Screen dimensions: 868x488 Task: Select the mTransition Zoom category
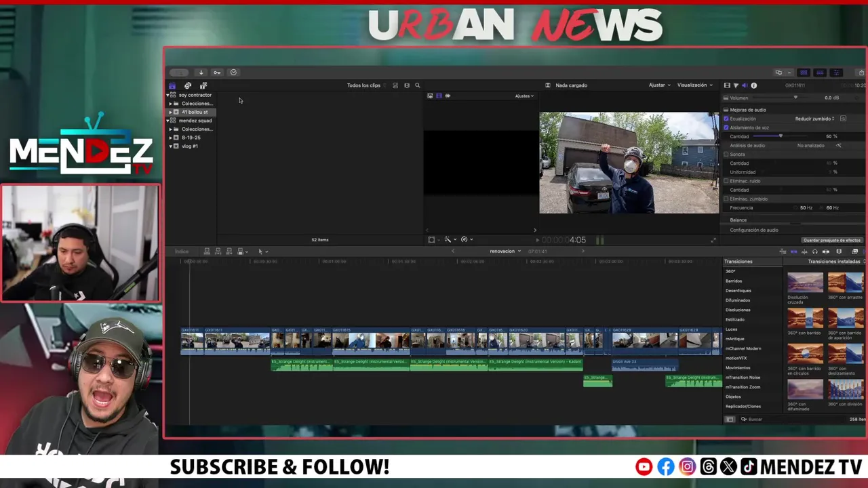[743, 387]
